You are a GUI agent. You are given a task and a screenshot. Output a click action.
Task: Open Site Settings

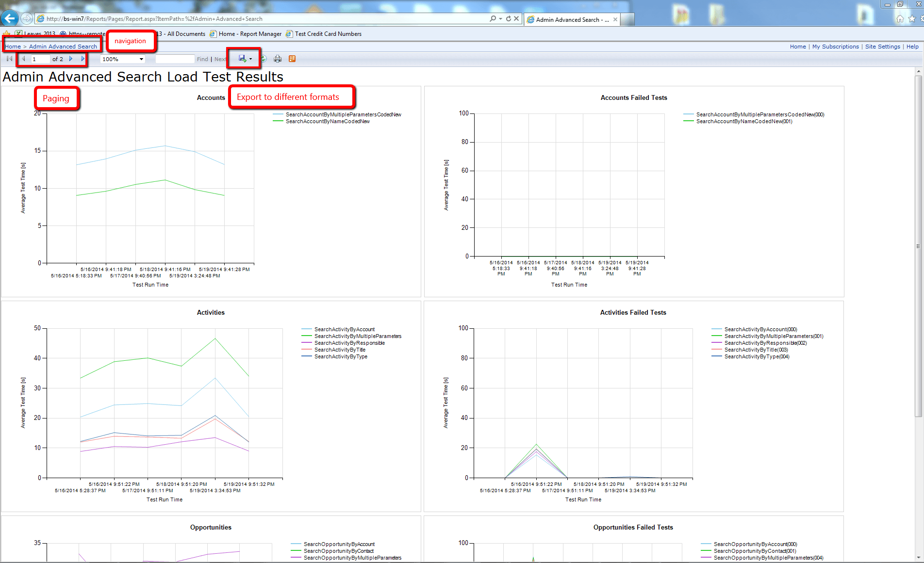click(882, 46)
